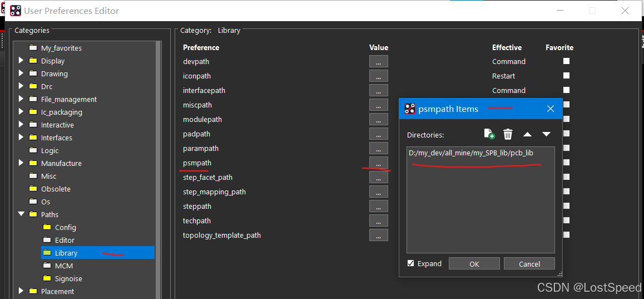This screenshot has height=299, width=644.
Task: Click the Categories tree scrollbar
Action: [x=158, y=169]
